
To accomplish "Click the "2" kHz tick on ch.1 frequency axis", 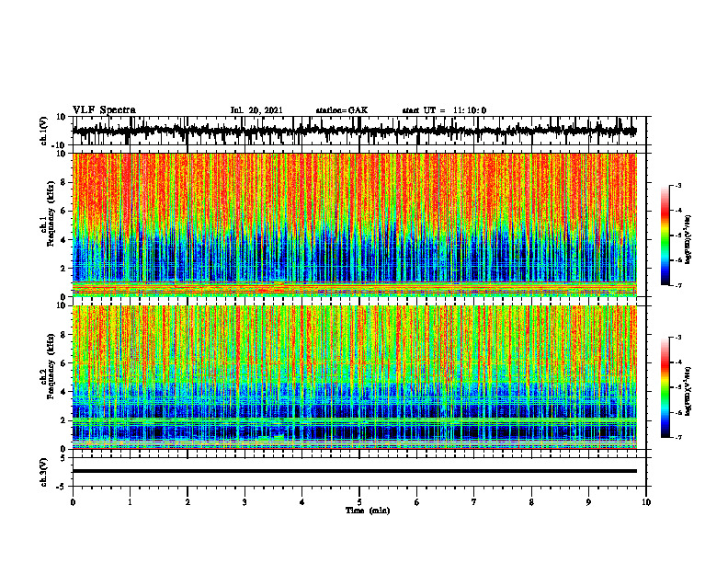I will [64, 269].
